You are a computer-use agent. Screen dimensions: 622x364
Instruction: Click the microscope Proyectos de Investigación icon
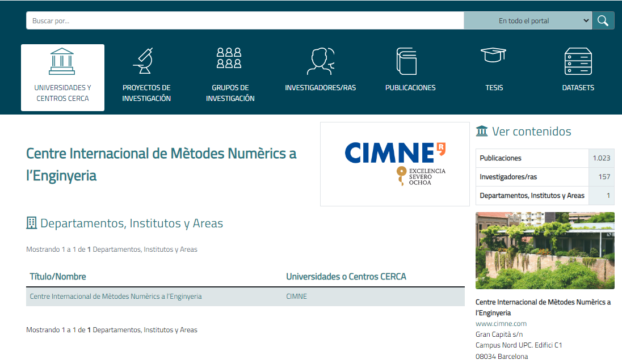click(x=146, y=61)
